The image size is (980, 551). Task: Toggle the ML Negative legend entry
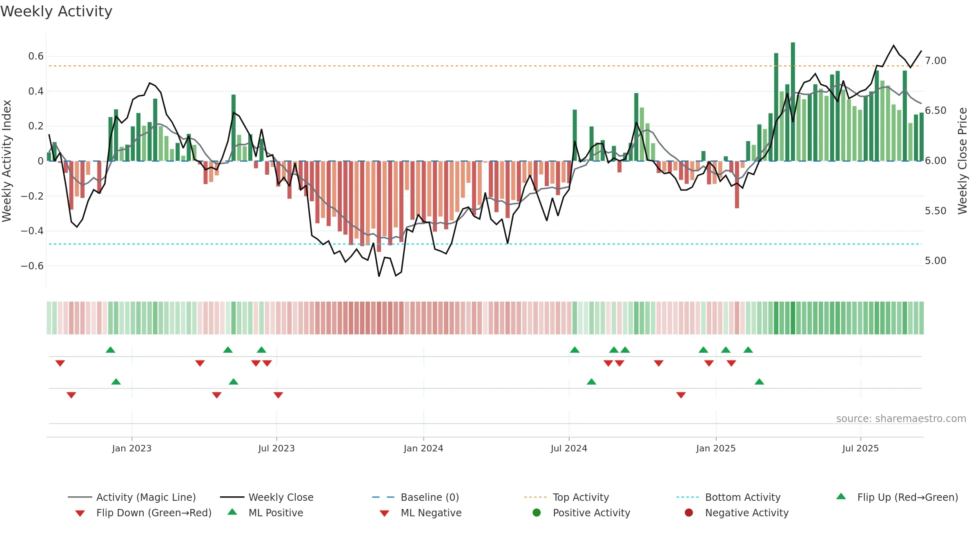tap(421, 513)
